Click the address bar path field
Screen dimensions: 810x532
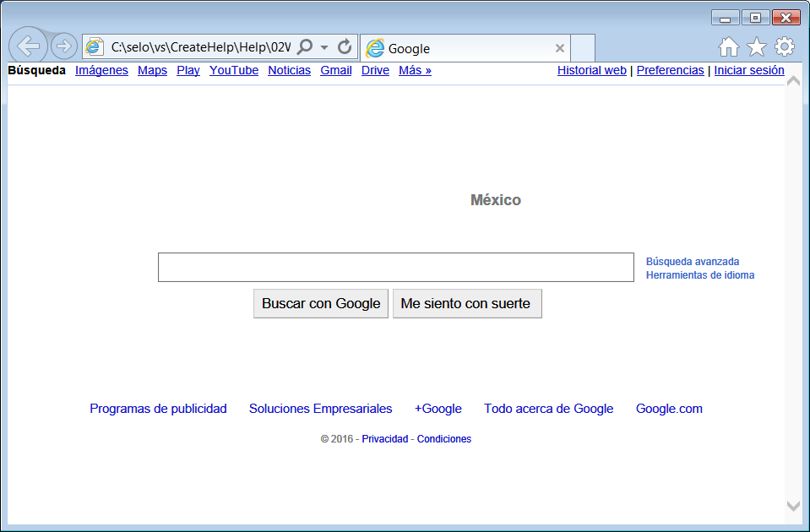200,47
